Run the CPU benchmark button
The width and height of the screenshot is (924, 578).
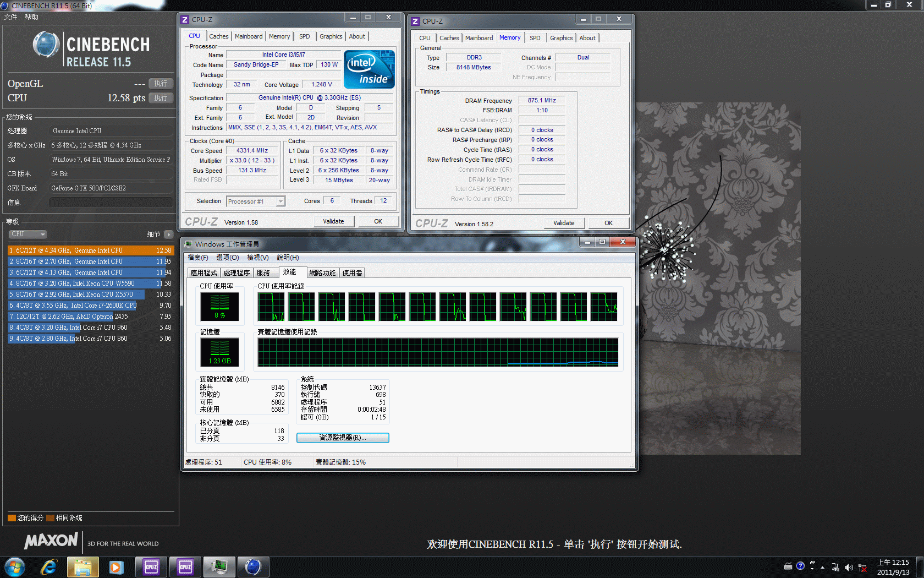161,98
